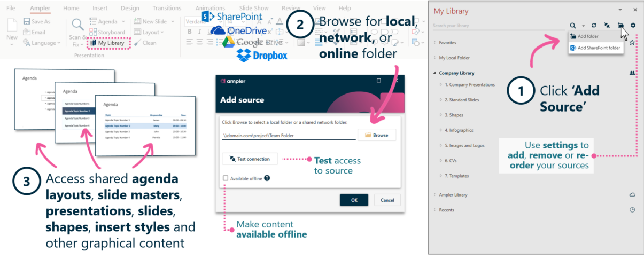This screenshot has width=644, height=267.
Task: Cancel the Add source dialog
Action: [387, 200]
